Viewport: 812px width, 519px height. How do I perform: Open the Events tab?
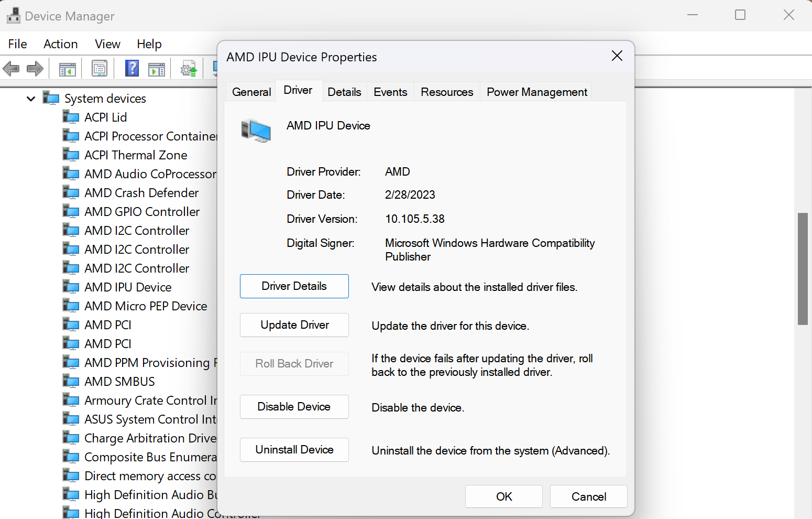click(x=390, y=92)
